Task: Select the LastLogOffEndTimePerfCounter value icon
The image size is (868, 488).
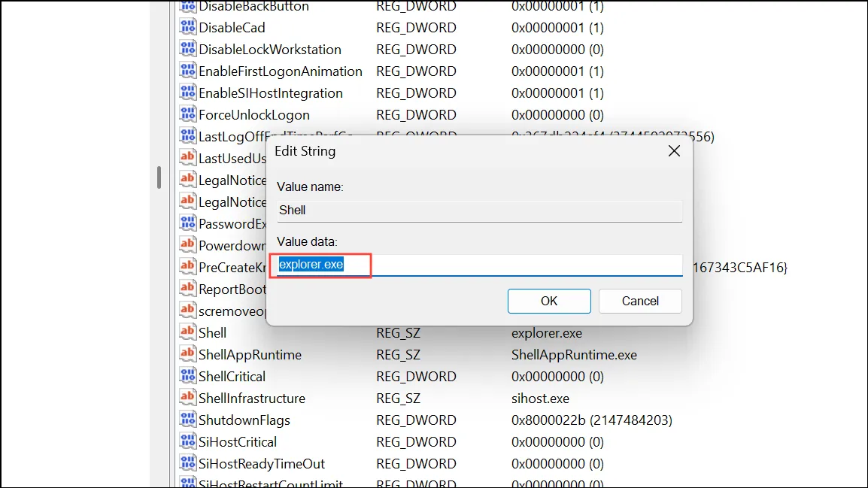Action: pyautogui.click(x=187, y=136)
